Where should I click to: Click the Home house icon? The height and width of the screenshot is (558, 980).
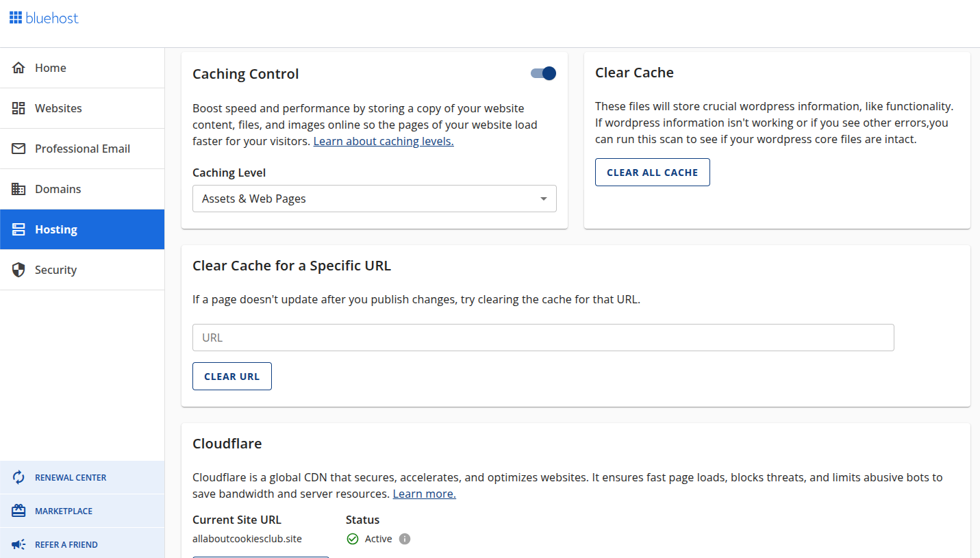tap(18, 68)
